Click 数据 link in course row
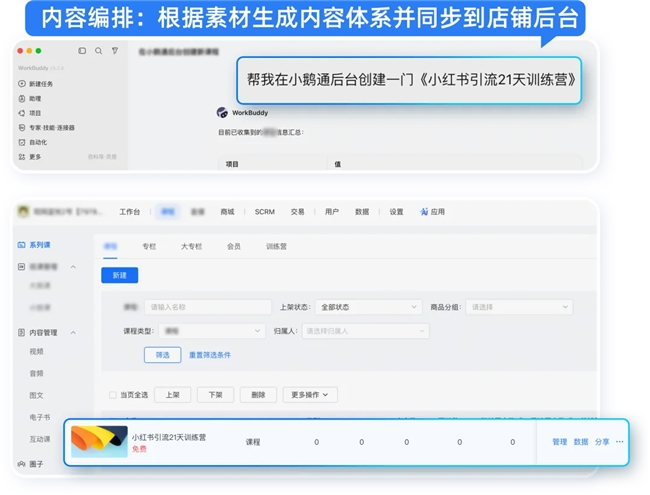Viewport: 650px width, 495px height. click(581, 442)
